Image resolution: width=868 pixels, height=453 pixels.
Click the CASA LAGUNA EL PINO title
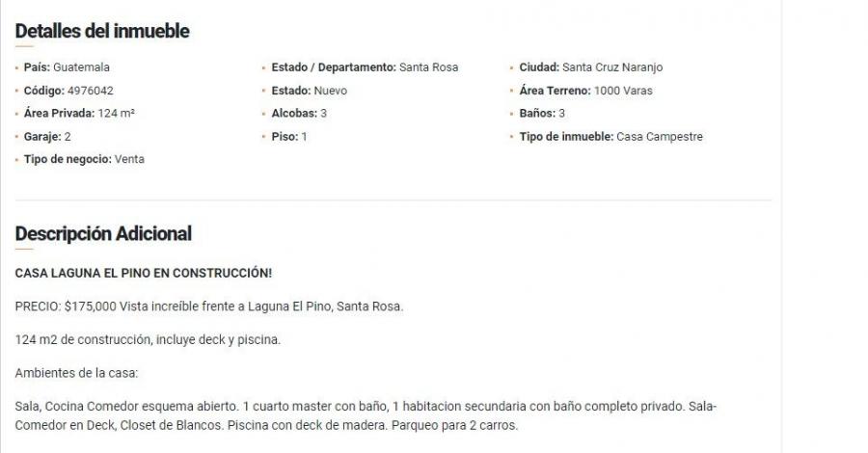coord(144,273)
